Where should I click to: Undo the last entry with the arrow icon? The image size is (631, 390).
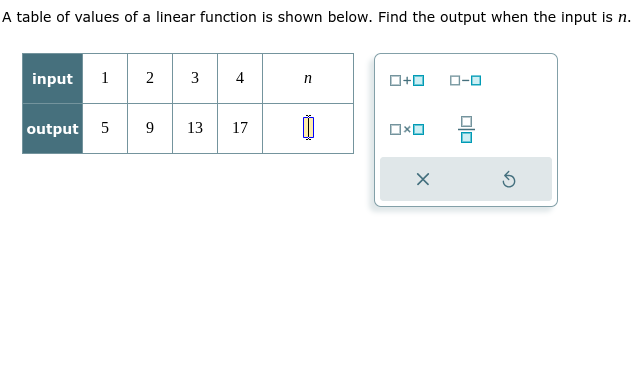pyautogui.click(x=509, y=179)
